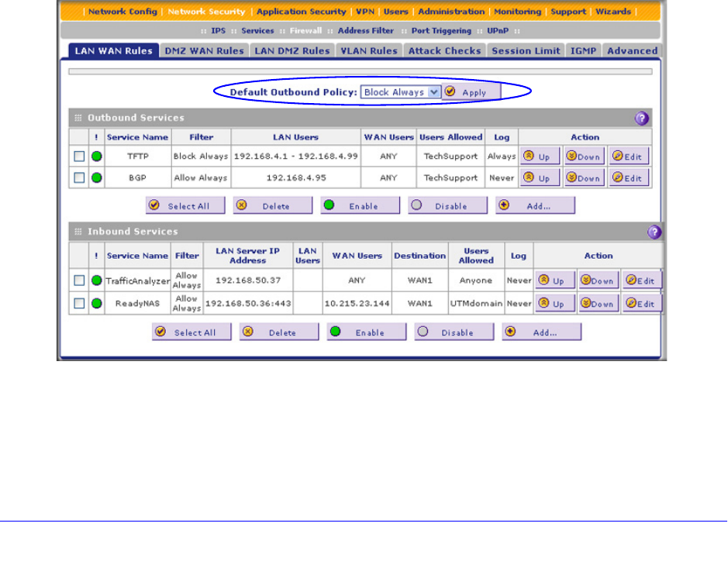The height and width of the screenshot is (575, 728).
Task: Move TrafficAnalyzer inbound rule down
Action: click(597, 281)
